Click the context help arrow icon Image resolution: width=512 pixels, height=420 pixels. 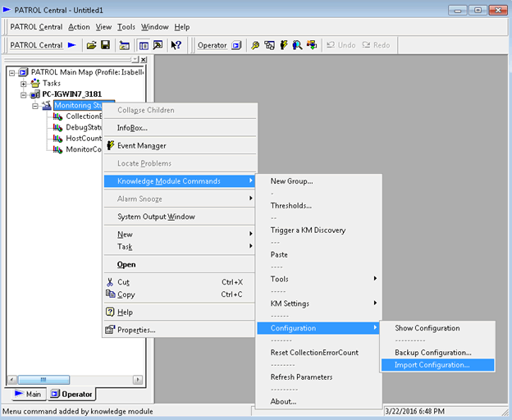point(176,45)
